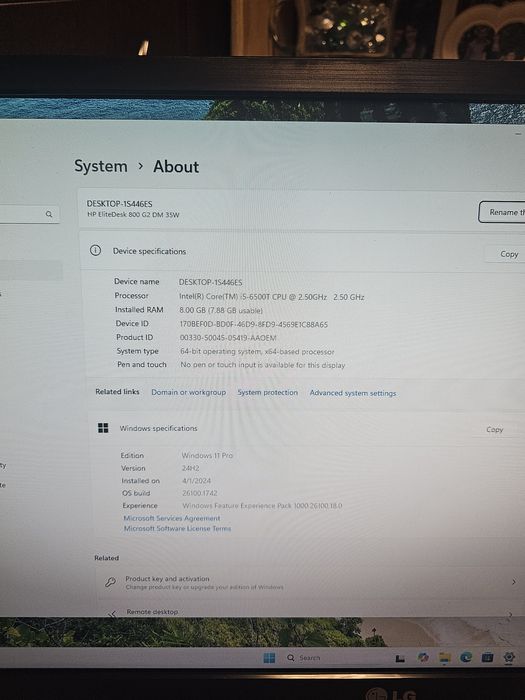Viewport: 525px width, 700px height.
Task: Click the Rename this PC button
Action: click(502, 212)
